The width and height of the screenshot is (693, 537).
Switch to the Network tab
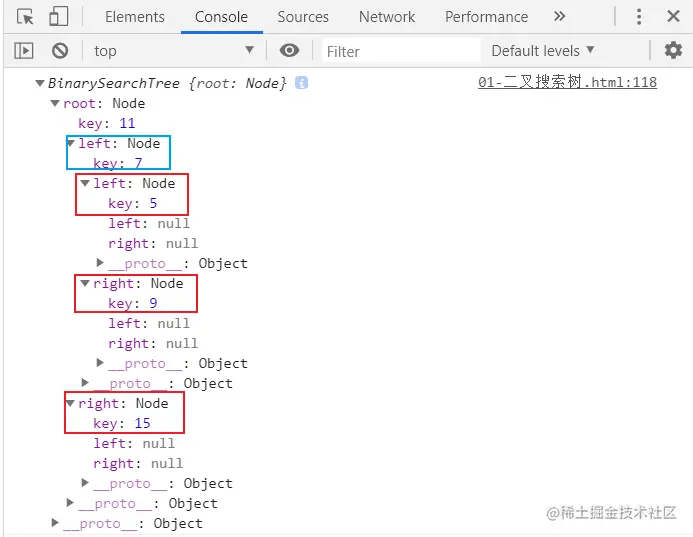[387, 17]
